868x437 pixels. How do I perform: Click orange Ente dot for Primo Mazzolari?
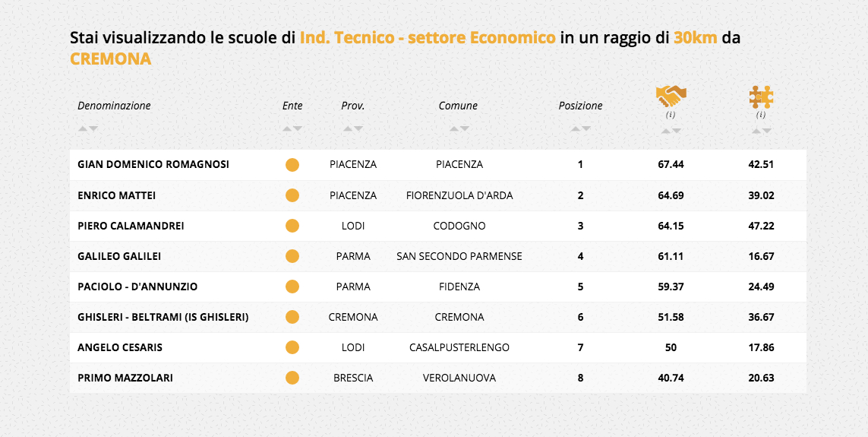pyautogui.click(x=292, y=378)
